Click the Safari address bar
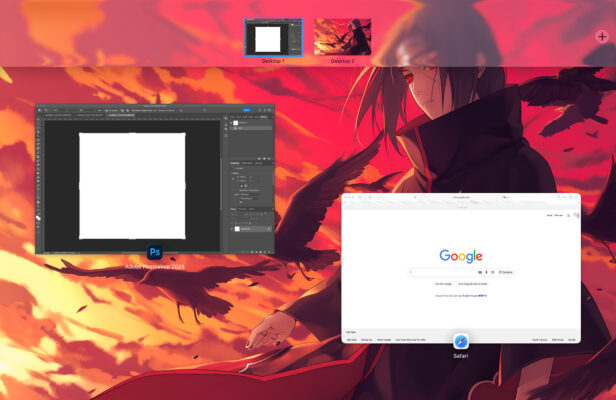This screenshot has height=400, width=616. [x=461, y=198]
